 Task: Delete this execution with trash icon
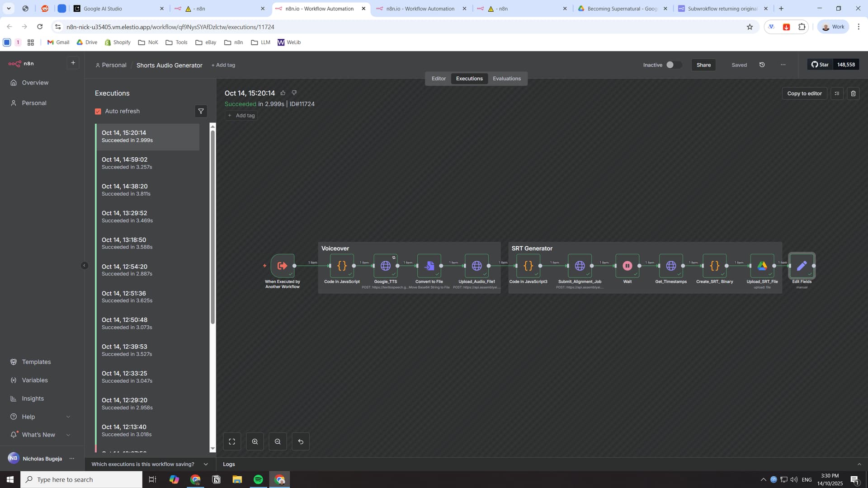coord(853,94)
